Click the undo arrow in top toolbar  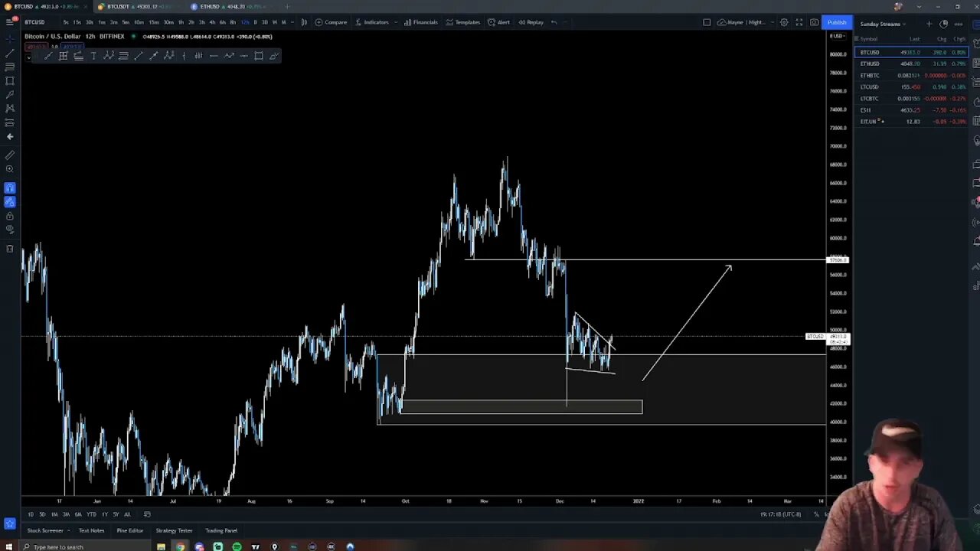pos(554,22)
